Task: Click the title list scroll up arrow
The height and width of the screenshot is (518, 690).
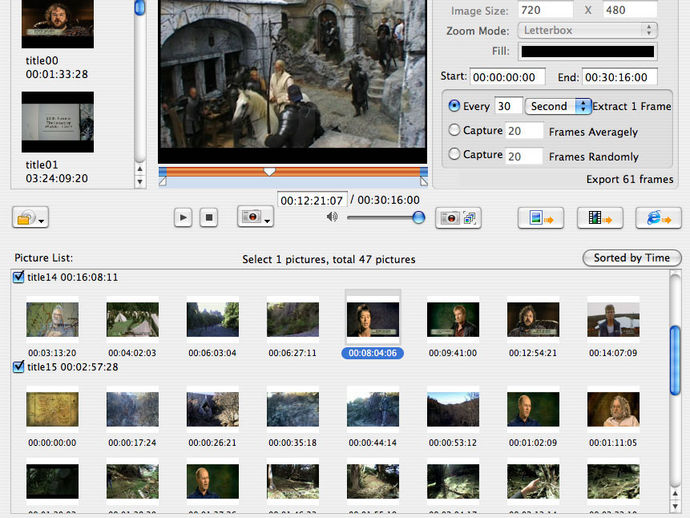Action: (140, 169)
